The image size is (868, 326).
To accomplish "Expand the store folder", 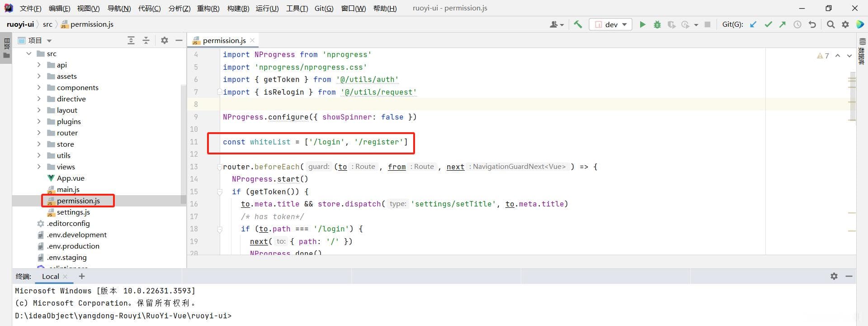I will tap(39, 144).
